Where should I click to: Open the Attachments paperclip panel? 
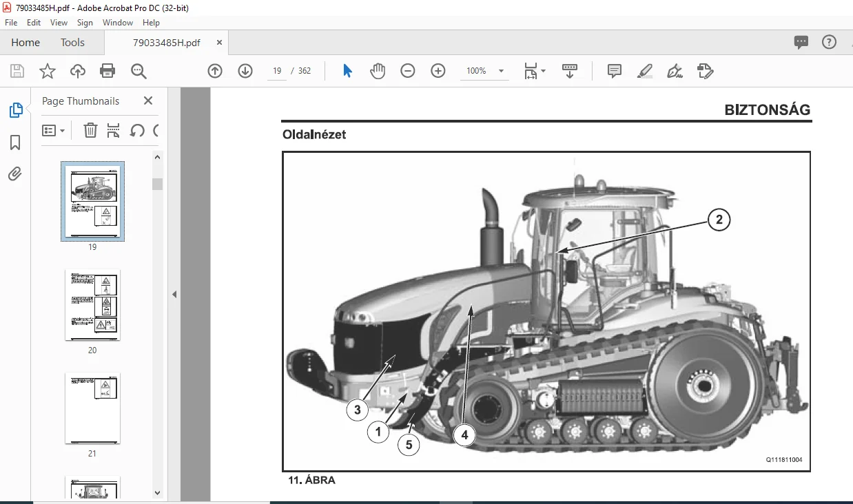click(15, 174)
